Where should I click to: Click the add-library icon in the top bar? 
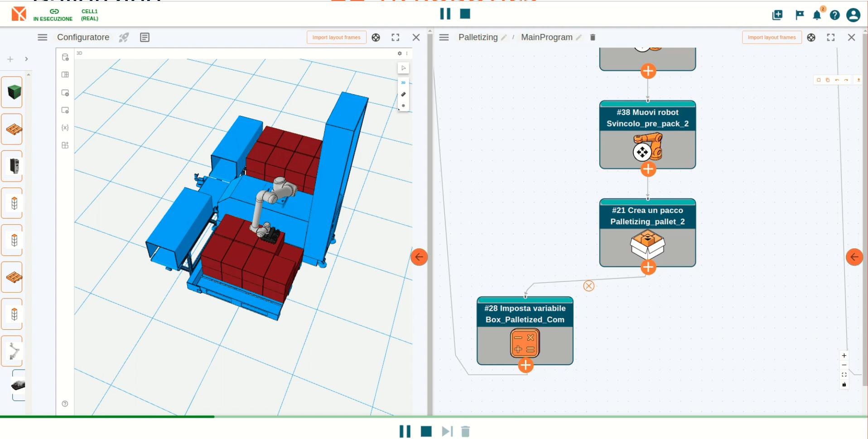coord(777,15)
